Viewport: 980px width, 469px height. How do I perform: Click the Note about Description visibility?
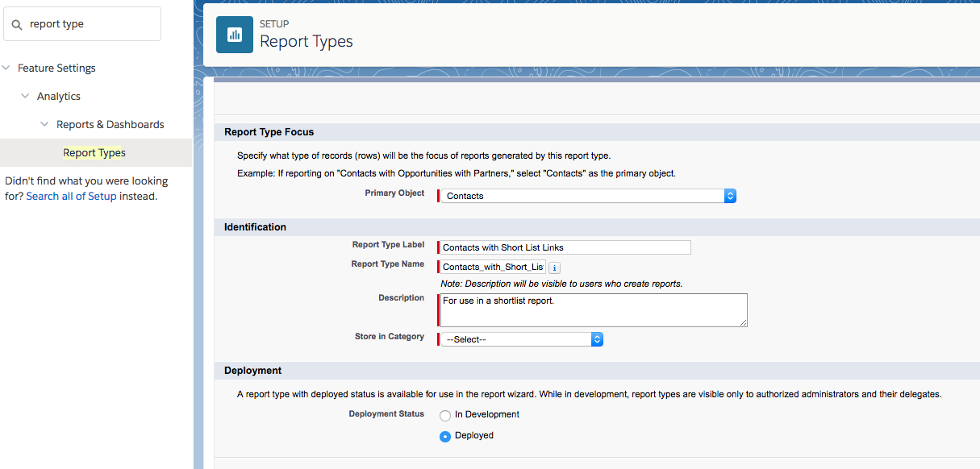coord(561,284)
